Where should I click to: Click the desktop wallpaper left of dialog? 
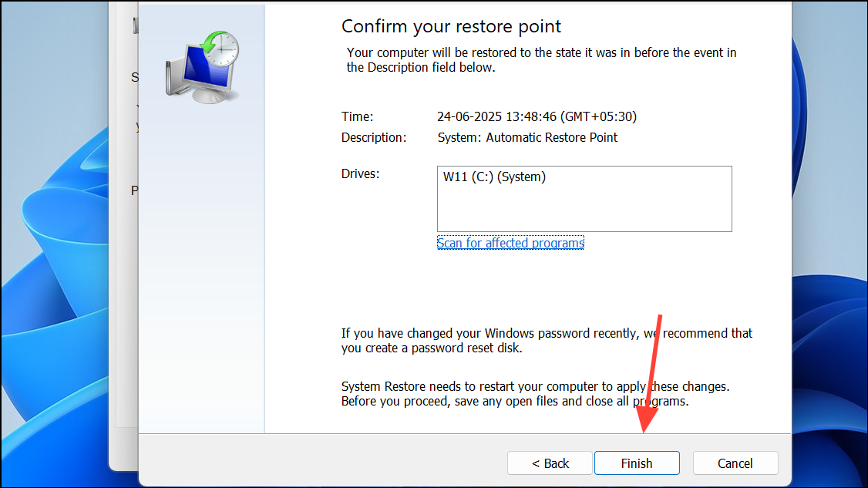(x=54, y=308)
